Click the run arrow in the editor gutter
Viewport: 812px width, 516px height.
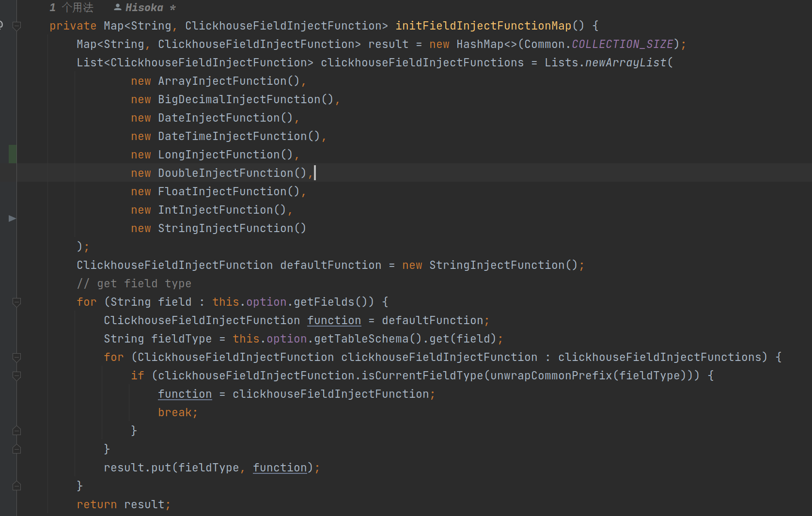(x=12, y=219)
